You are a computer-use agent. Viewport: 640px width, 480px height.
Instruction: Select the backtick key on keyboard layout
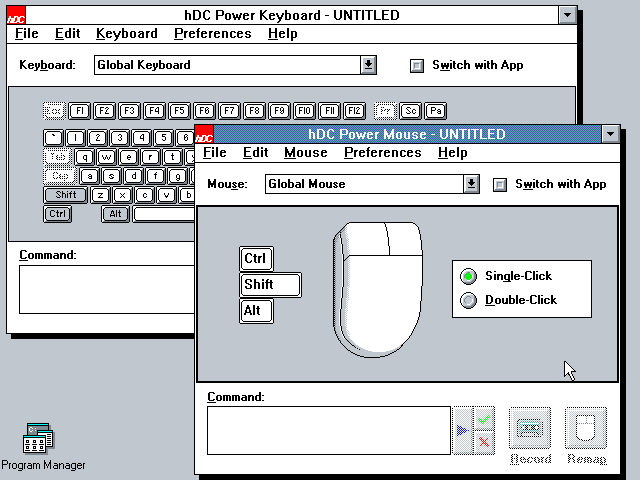pyautogui.click(x=53, y=138)
